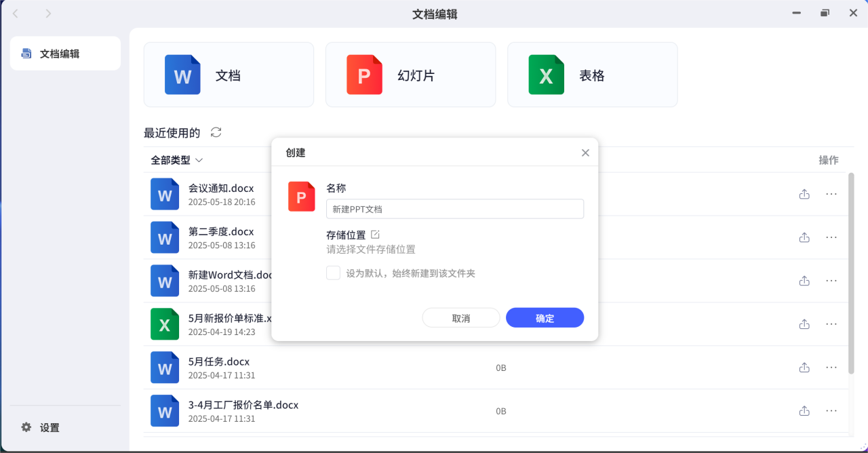Screen dimensions: 868x453
Task: Enable 设为默认，始终新建到该文件夹 checkbox
Action: (333, 273)
